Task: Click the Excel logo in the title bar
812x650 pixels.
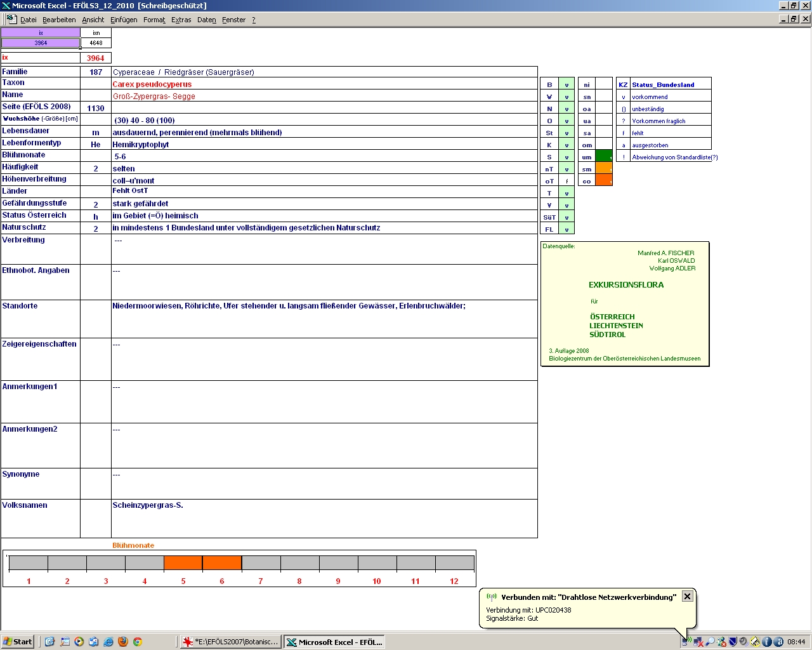Action: tap(6, 5)
